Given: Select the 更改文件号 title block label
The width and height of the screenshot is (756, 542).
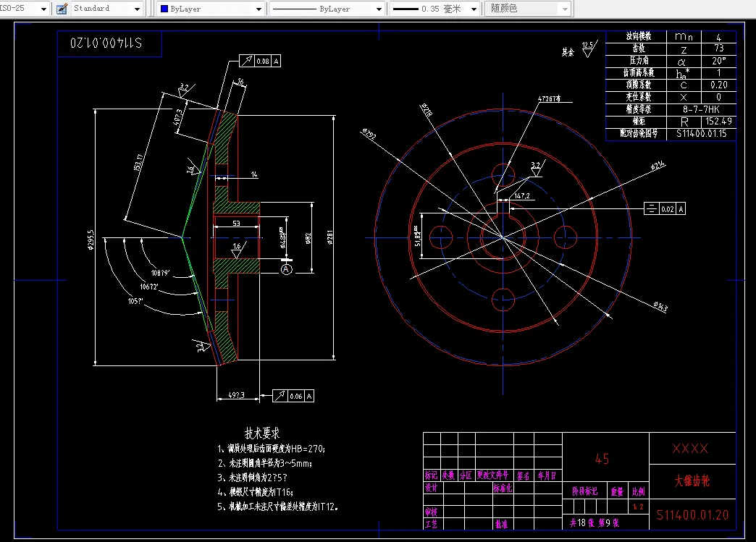Looking at the screenshot, I should tap(492, 475).
